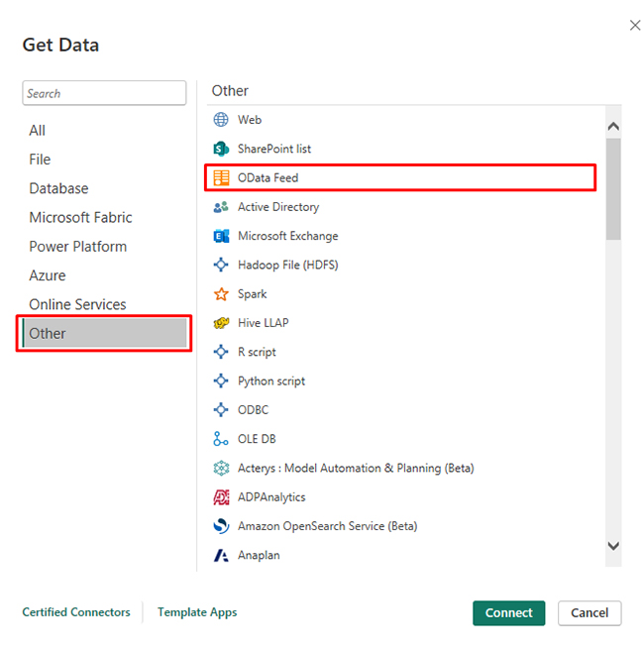Viewport: 644px width, 651px height.
Task: Click the Spark star icon
Action: [221, 294]
